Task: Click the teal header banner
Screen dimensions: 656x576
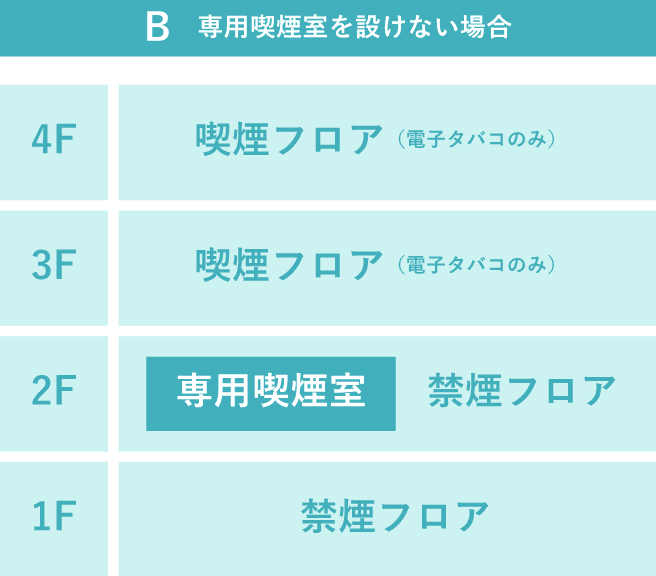Action: pos(328,28)
